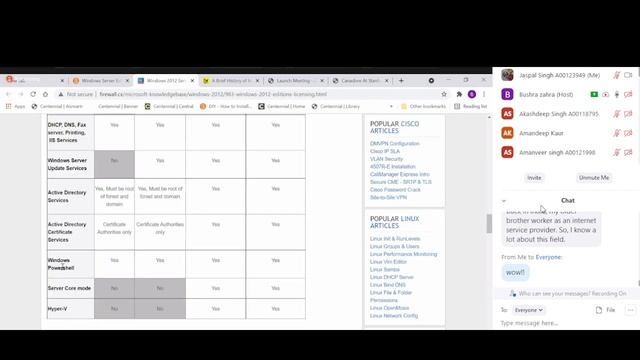This screenshot has width=640, height=360.
Task: Click the Invite button
Action: pos(534,178)
